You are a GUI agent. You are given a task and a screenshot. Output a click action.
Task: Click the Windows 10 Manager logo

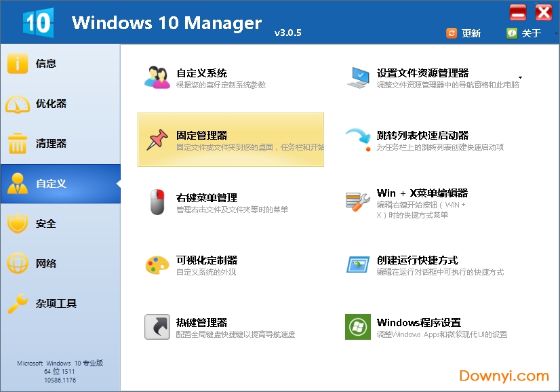[37, 22]
